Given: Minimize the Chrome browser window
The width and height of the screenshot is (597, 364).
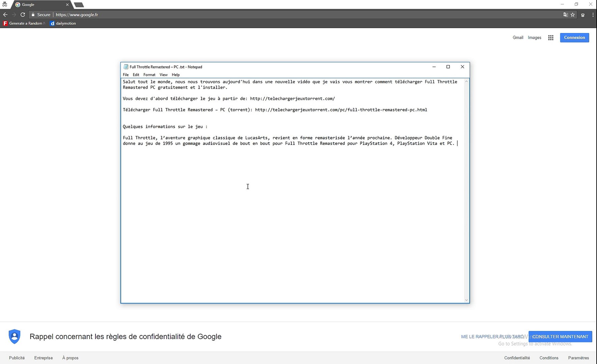Looking at the screenshot, I should click(x=562, y=4).
